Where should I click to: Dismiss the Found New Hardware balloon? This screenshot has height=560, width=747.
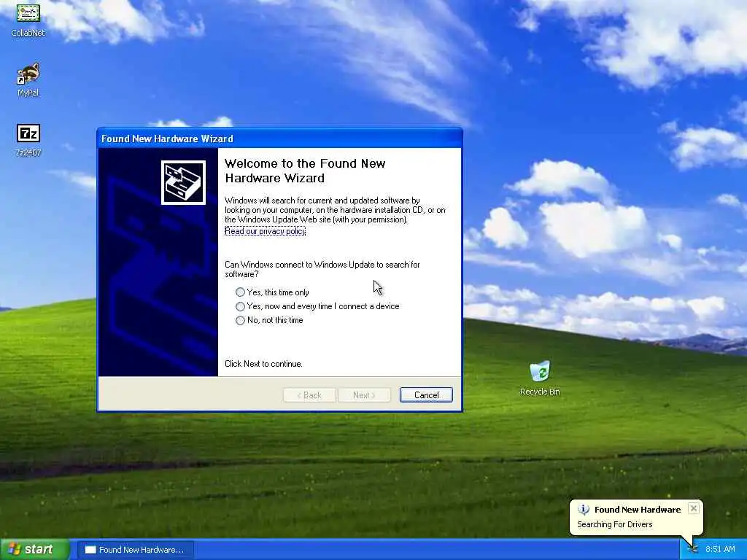click(x=694, y=508)
